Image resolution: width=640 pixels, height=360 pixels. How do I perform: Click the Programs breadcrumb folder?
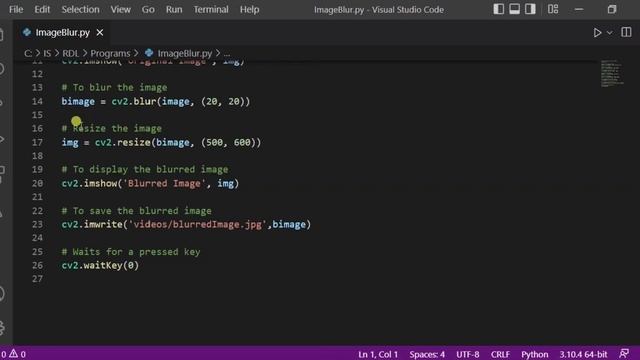click(x=110, y=53)
